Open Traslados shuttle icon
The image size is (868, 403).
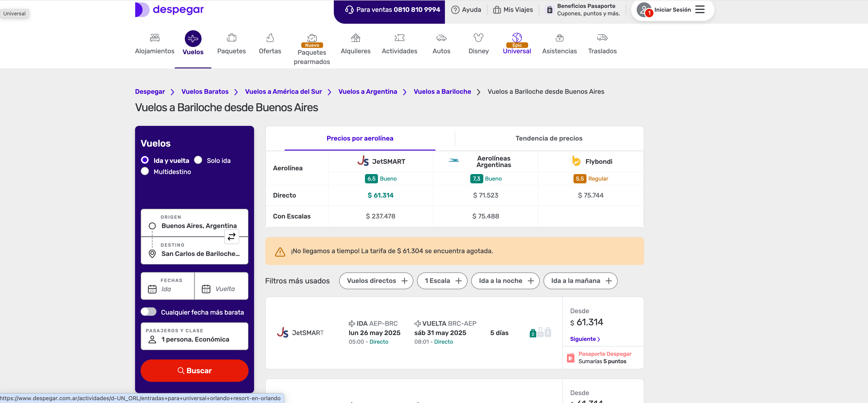click(x=602, y=38)
